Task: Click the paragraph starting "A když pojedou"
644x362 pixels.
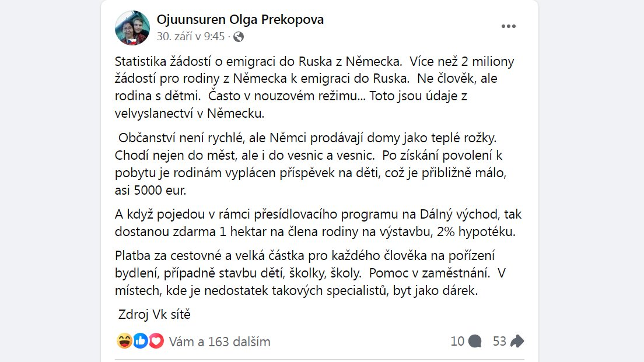Action: (x=315, y=223)
